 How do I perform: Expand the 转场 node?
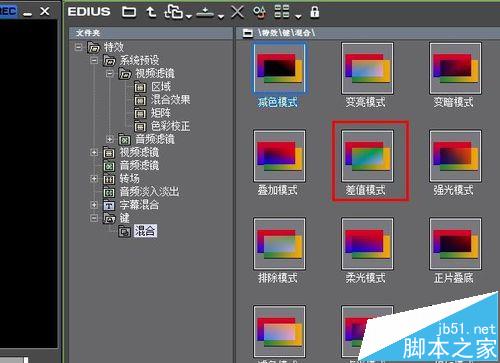click(x=94, y=179)
